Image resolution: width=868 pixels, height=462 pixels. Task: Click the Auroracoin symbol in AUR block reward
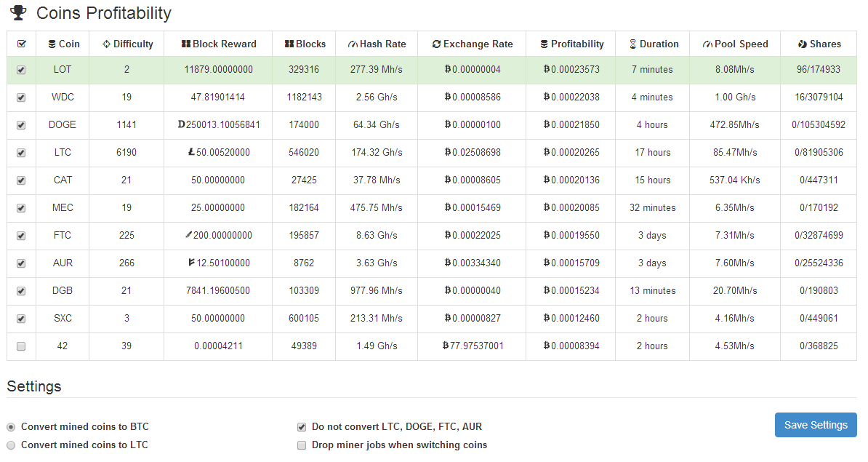tap(191, 263)
